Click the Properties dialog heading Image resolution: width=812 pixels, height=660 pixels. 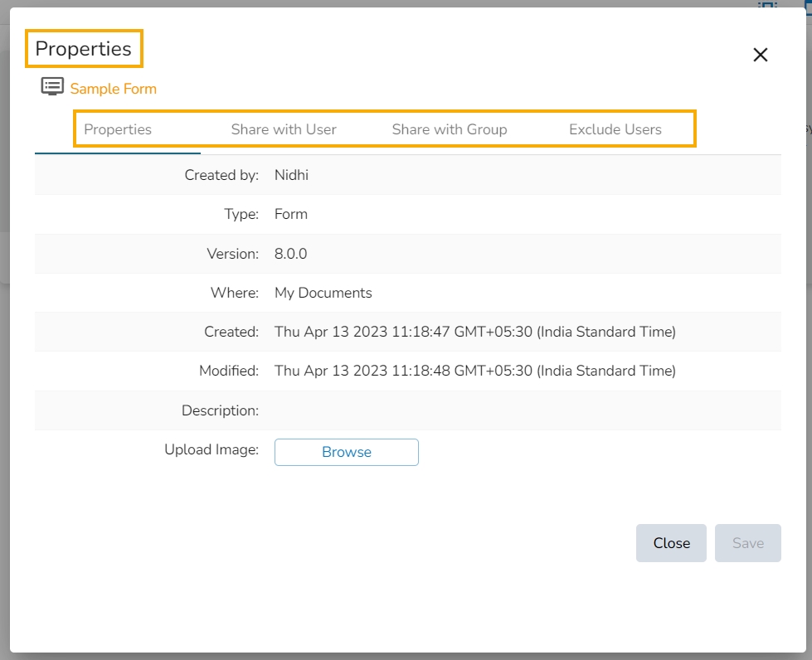tap(84, 49)
